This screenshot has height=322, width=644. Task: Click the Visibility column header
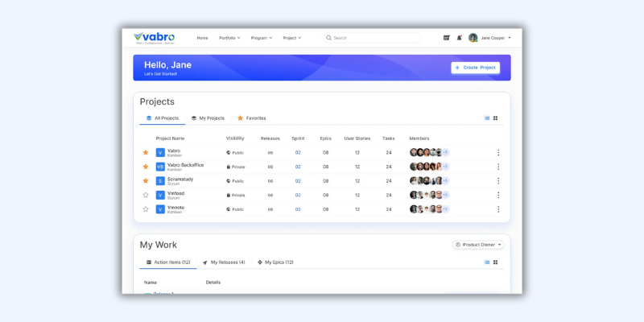tap(235, 138)
